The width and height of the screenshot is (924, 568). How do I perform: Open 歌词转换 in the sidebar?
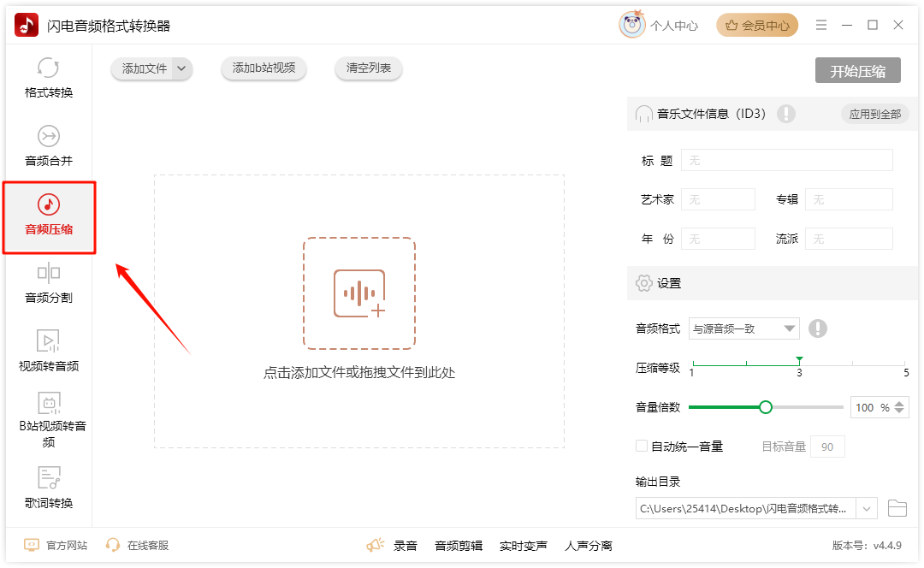48,488
